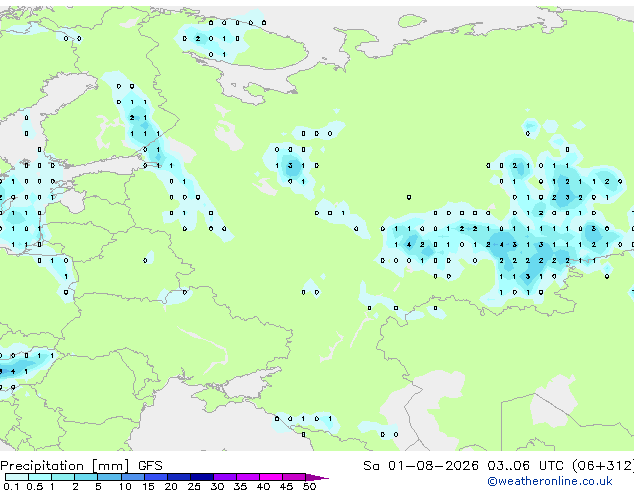Select the 5–10 mm legend color box
This screenshot has height=490, width=634.
[x=109, y=477]
